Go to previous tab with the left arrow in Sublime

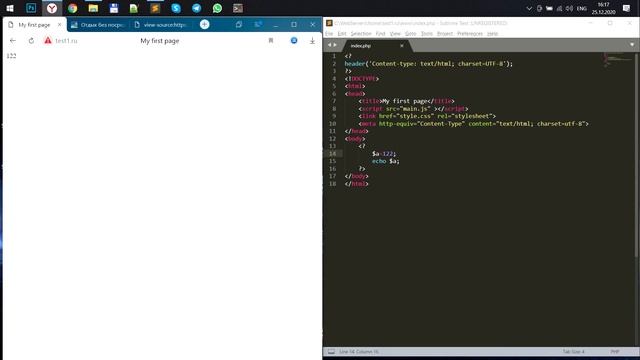coord(329,45)
